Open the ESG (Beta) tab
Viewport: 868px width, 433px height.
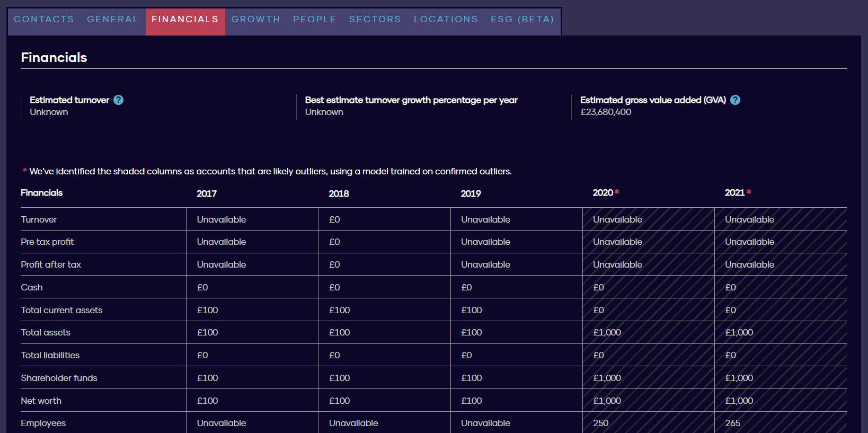[522, 20]
